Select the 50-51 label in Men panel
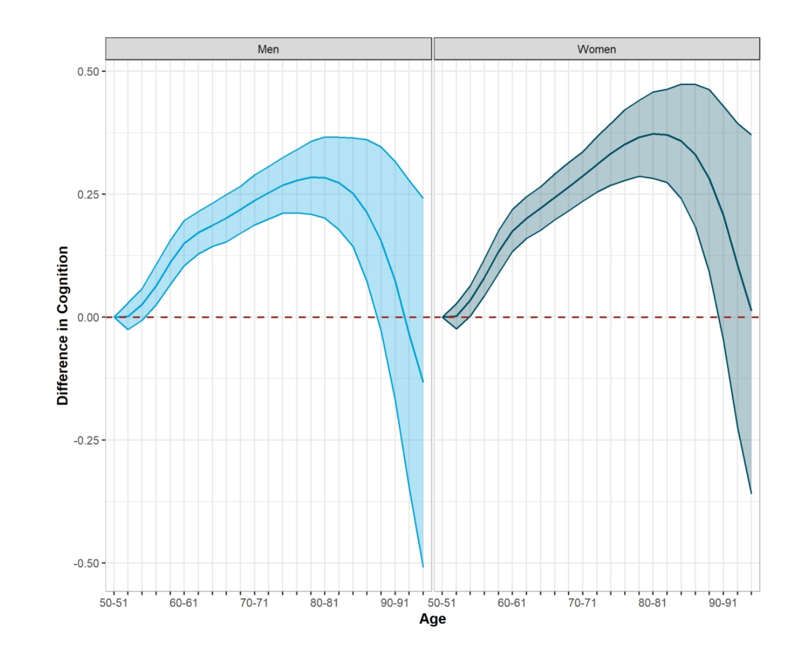Screen dimensions: 812x650 [x=114, y=603]
